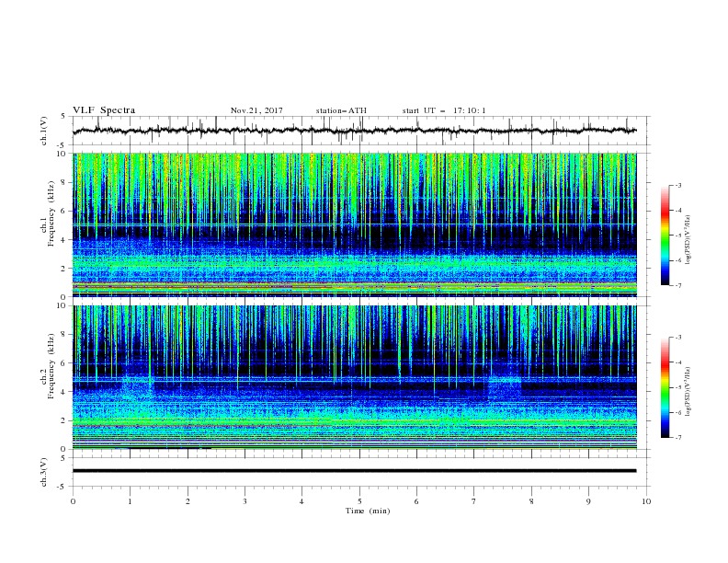Click the ch.1 PSD color scale bar
Screen dimensions: 728x563
pos(665,236)
